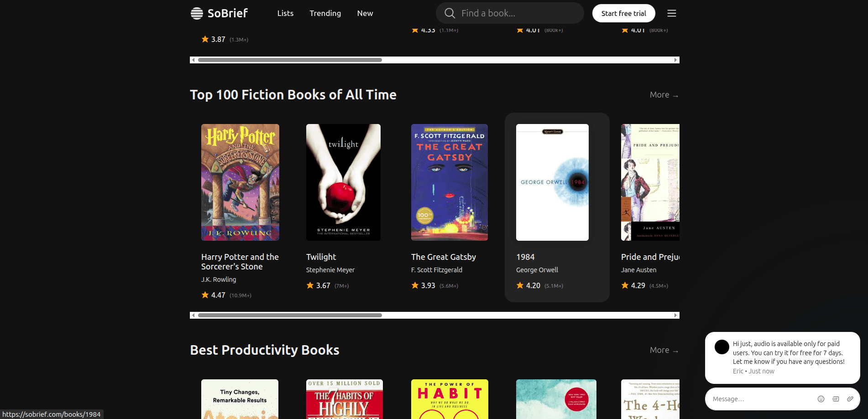Image resolution: width=868 pixels, height=419 pixels.
Task: Click the star icon beside 4.47 rating
Action: point(205,295)
